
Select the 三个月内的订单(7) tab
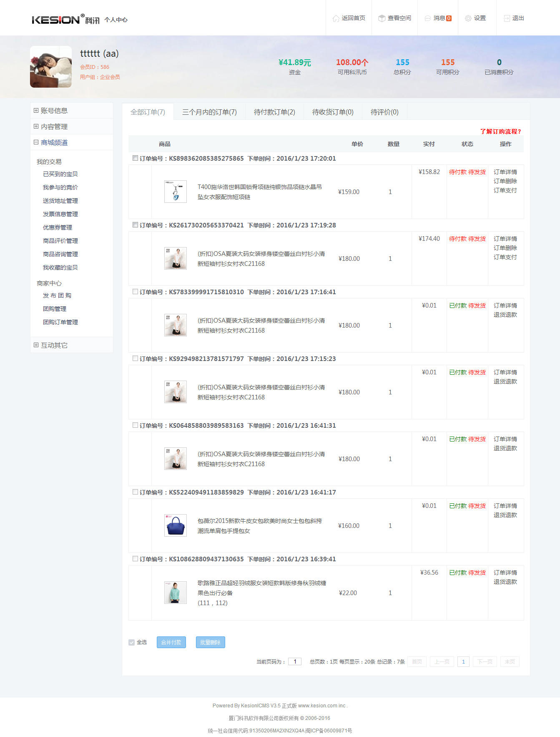coord(209,112)
